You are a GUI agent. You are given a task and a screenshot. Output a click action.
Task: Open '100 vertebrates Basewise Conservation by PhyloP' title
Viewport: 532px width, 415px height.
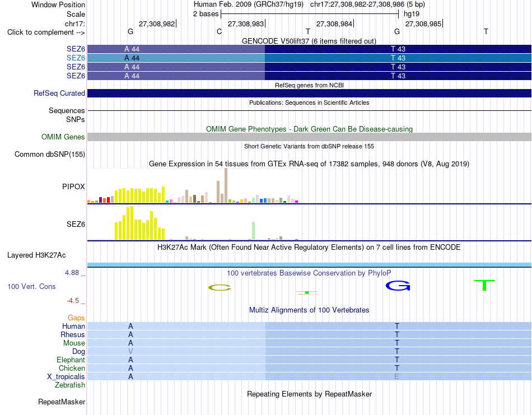[x=309, y=273]
